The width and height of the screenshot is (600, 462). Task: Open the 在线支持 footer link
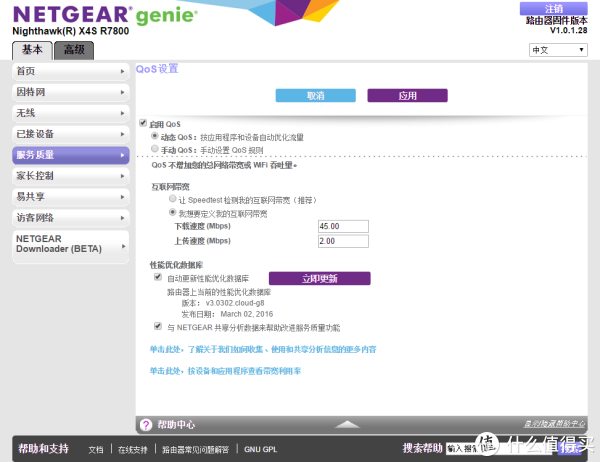tap(132, 450)
